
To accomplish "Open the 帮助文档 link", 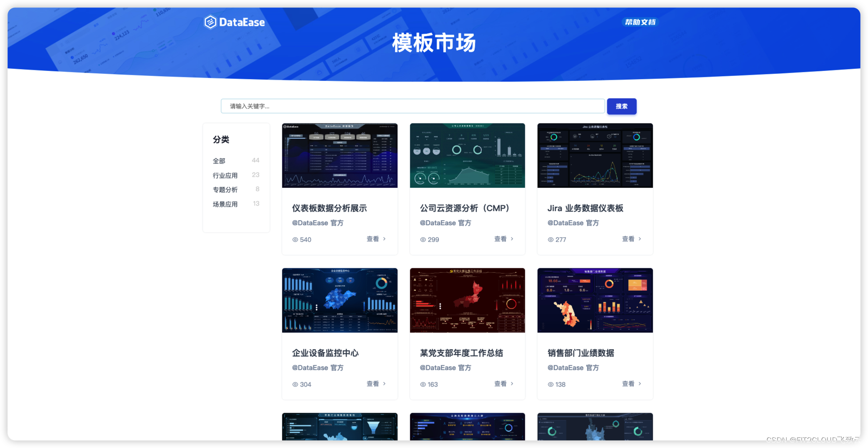I will (640, 22).
